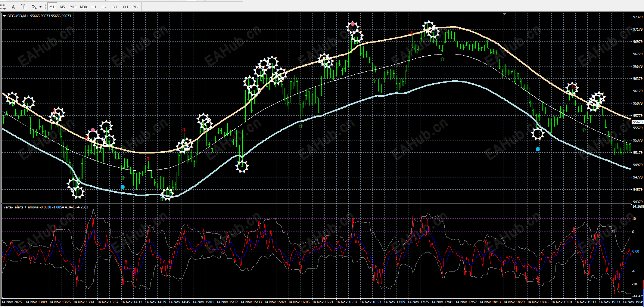
Task: Switch chart to M15 timeframe
Action: (x=73, y=7)
